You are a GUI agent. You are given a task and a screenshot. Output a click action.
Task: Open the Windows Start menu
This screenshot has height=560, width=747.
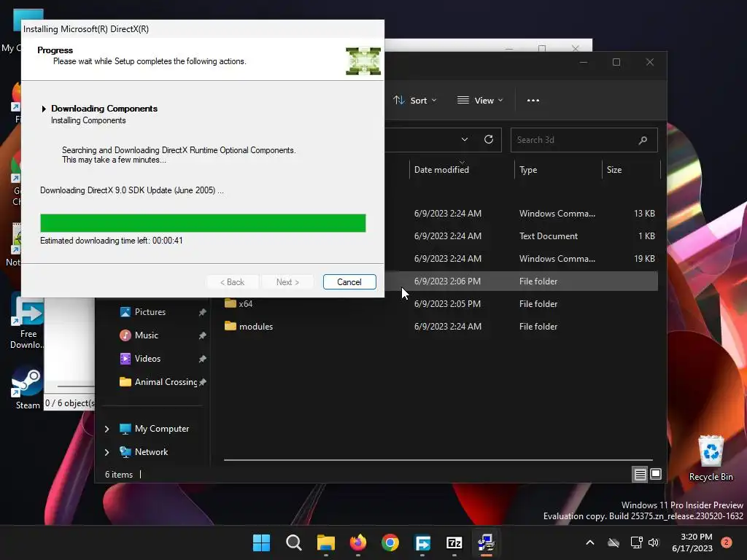[x=261, y=542]
